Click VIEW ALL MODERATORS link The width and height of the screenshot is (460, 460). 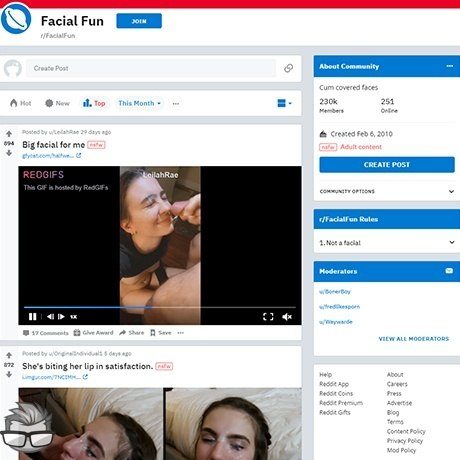(x=414, y=339)
